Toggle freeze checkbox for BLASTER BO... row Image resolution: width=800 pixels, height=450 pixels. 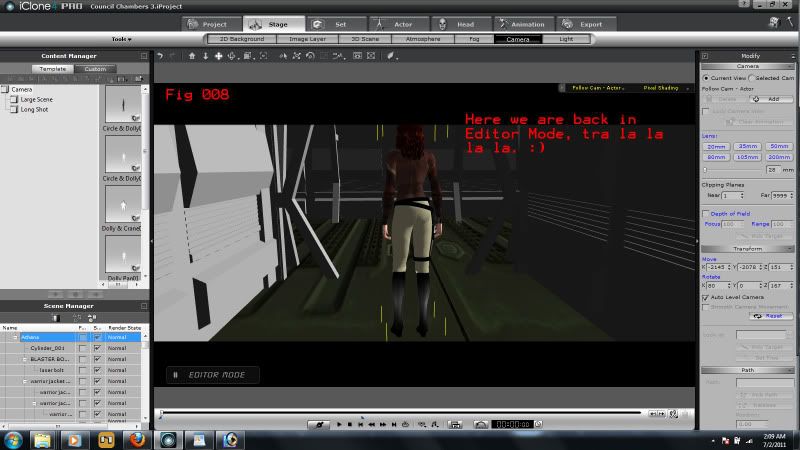[83, 359]
